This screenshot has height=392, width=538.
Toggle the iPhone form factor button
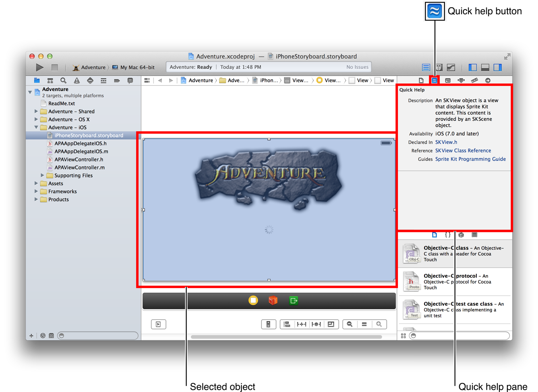click(x=268, y=324)
